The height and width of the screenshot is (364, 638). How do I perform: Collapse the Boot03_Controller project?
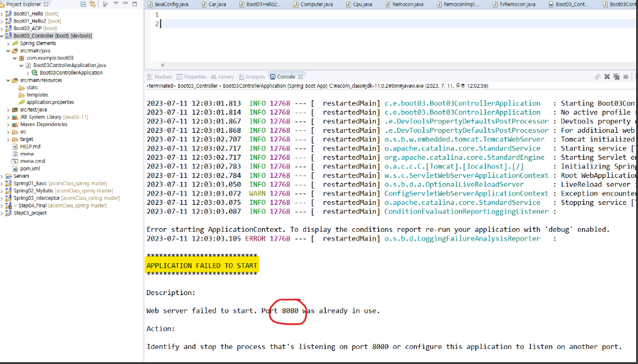pyautogui.click(x=4, y=35)
